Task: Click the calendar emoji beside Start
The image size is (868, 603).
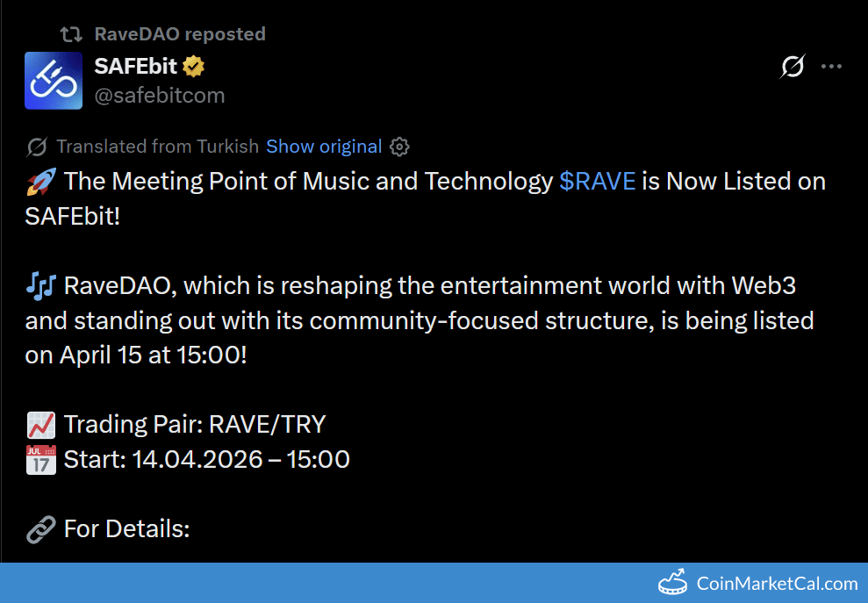Action: tap(40, 459)
